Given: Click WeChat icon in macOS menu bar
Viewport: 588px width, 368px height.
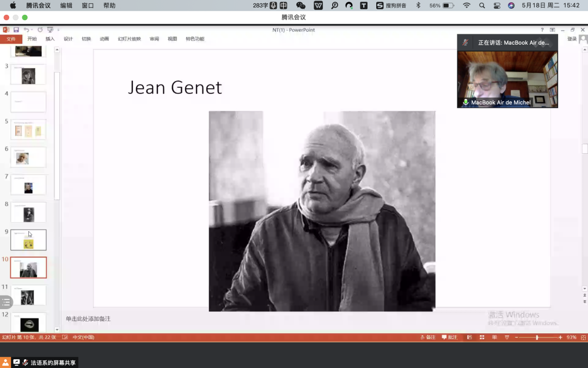Looking at the screenshot, I should [x=301, y=5].
